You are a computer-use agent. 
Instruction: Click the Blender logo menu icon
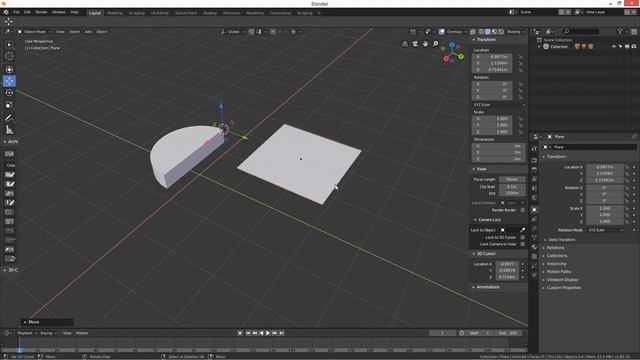click(x=6, y=12)
